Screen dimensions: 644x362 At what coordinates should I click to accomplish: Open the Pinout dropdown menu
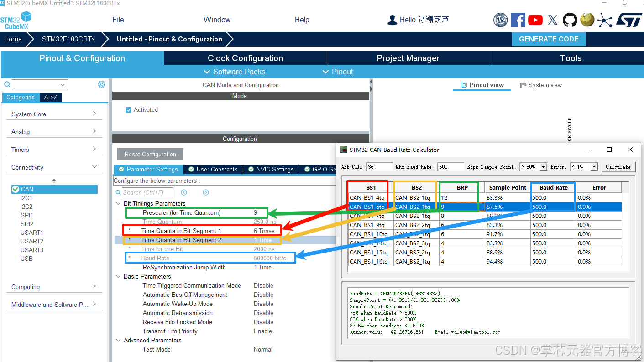coord(338,72)
